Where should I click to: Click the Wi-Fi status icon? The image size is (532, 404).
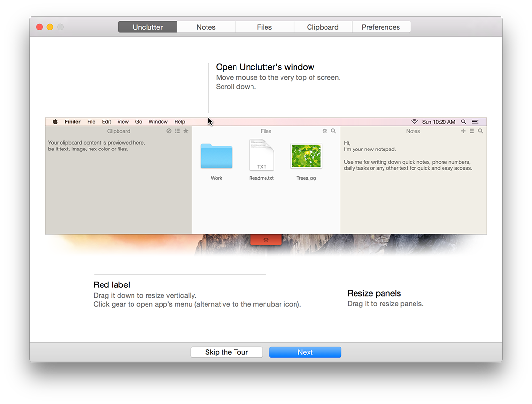click(414, 121)
